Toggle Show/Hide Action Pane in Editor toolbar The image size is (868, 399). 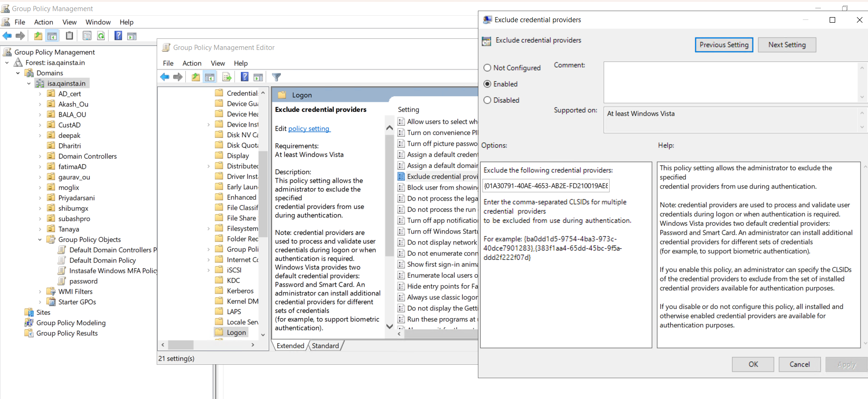[x=258, y=77]
